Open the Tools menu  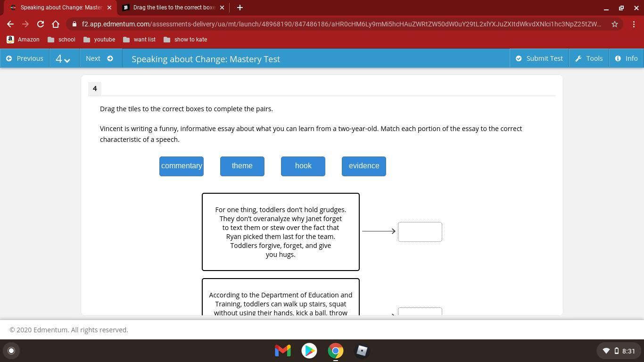(589, 58)
